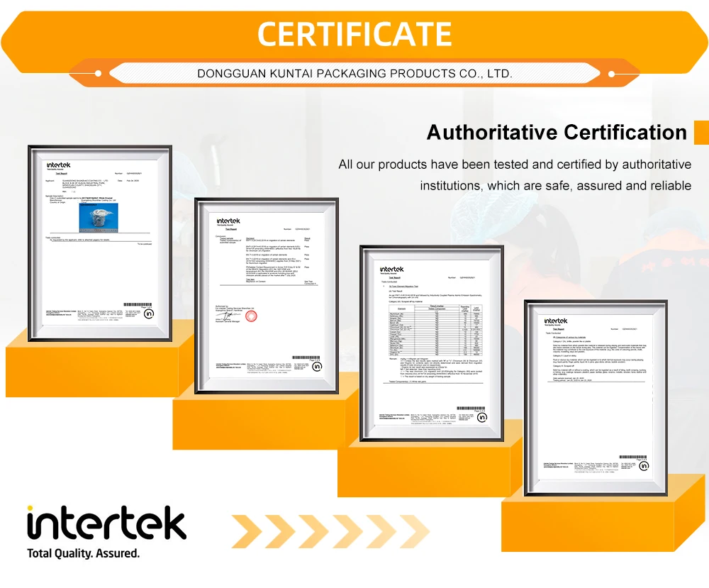The height and width of the screenshot is (588, 709).
Task: Click the barcode on the red-stamp certificate
Action: [x=306, y=357]
